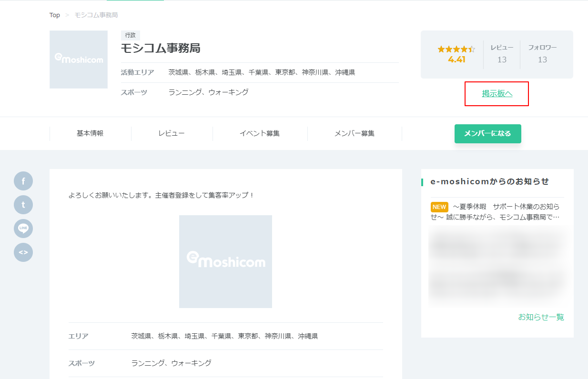Click the embed code icon
Screen dimensions: 588x379
tap(23, 252)
